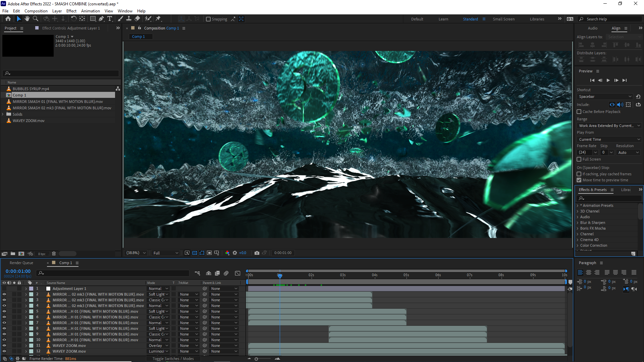Viewport: 644px width, 362px height.
Task: Select the Eraser tool
Action: (x=138, y=19)
